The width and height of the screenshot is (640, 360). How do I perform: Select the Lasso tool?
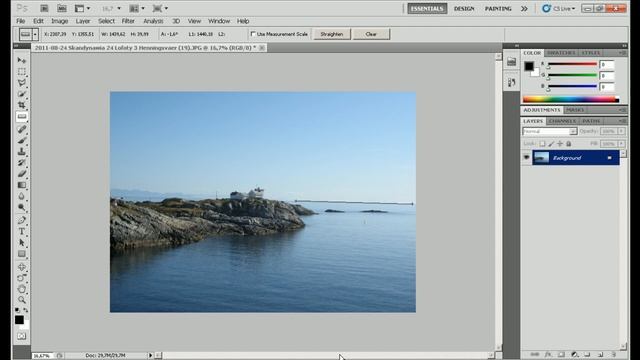coord(22,83)
